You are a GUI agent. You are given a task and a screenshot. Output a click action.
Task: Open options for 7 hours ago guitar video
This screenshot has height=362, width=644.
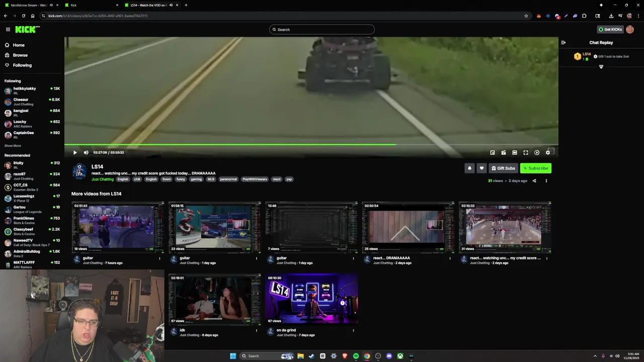click(160, 258)
